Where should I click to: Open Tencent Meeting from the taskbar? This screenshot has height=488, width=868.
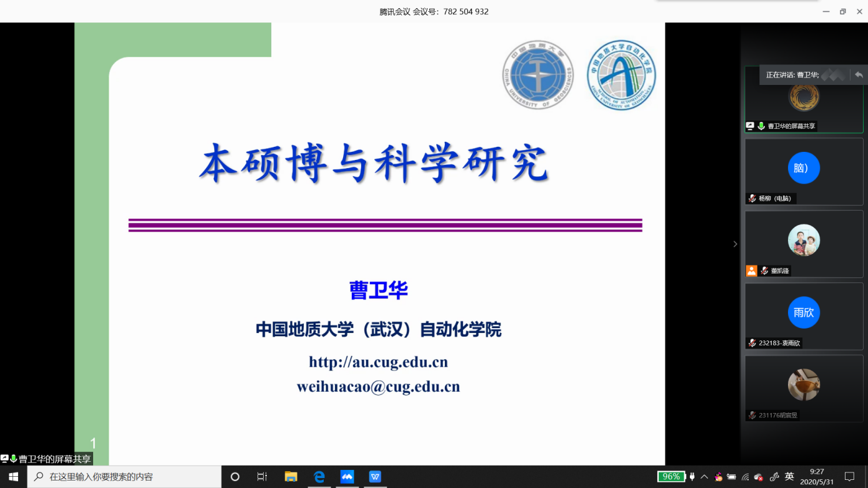point(347,477)
